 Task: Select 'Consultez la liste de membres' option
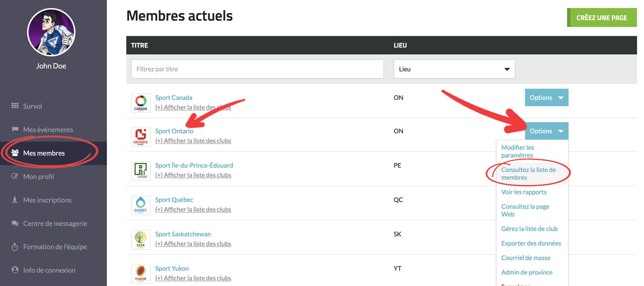(529, 173)
